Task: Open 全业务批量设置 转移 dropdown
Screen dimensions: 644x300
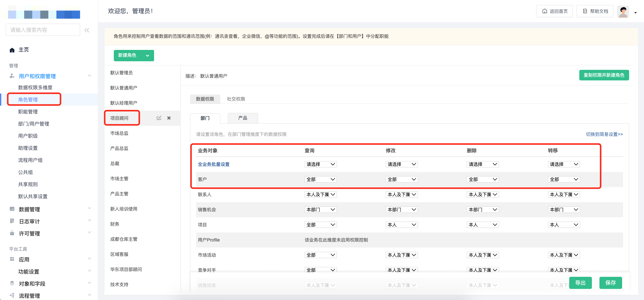Action: pyautogui.click(x=564, y=164)
